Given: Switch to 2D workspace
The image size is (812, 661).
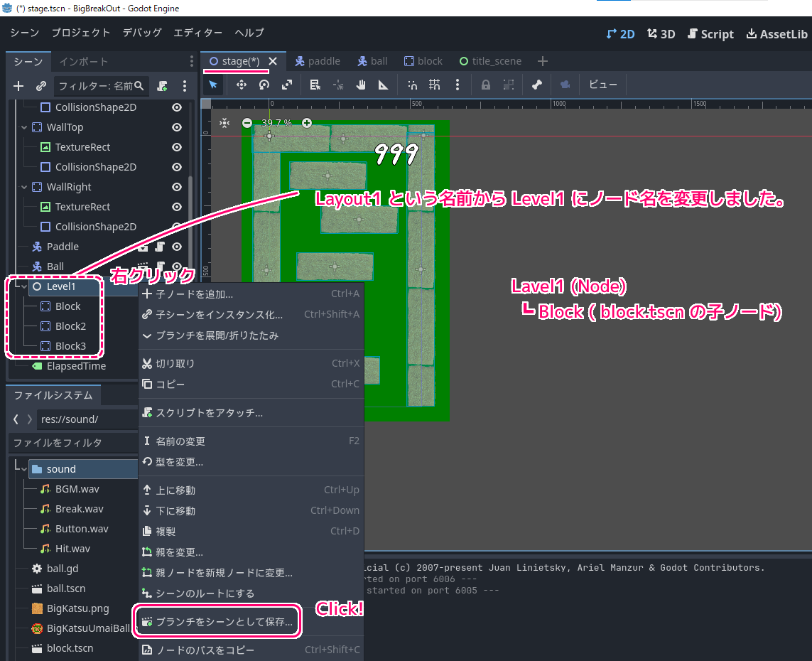Looking at the screenshot, I should pos(620,34).
